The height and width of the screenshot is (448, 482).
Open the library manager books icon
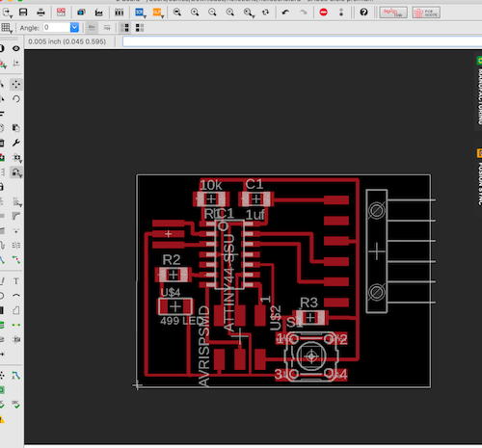pos(120,13)
